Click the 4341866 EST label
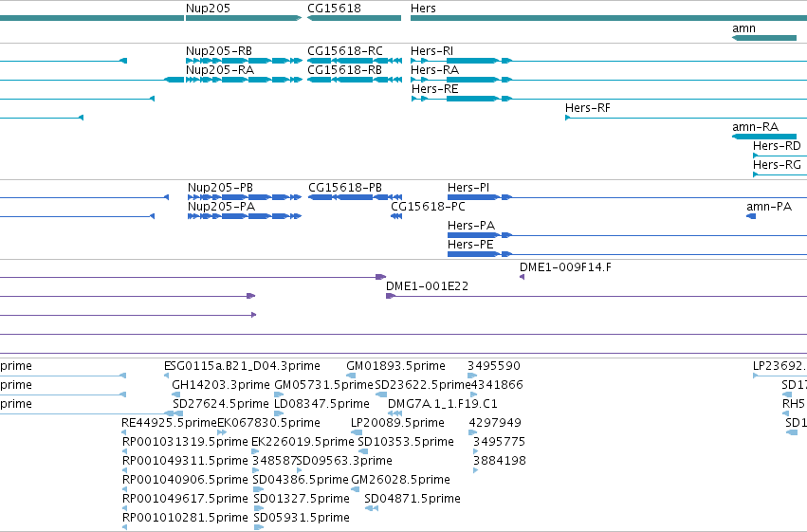 (x=497, y=385)
